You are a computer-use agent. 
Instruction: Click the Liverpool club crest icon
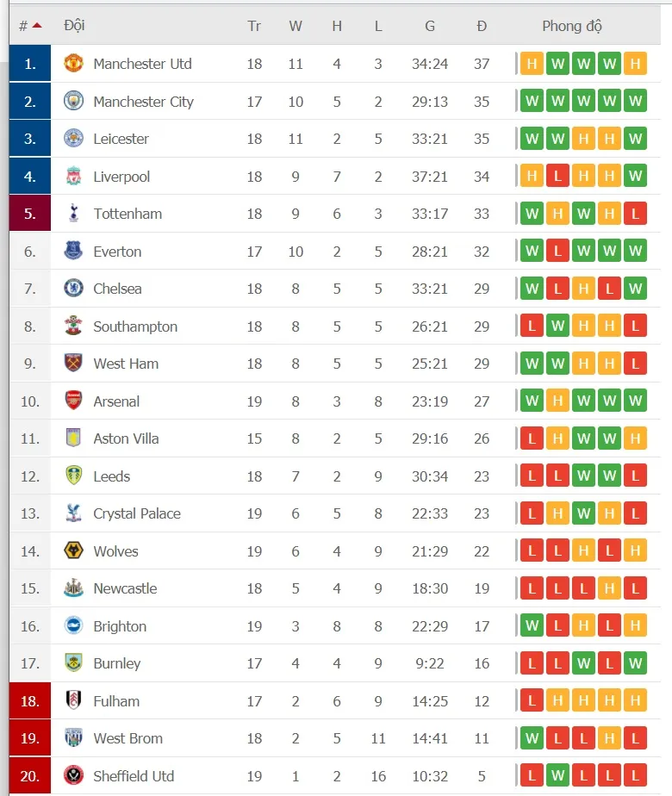click(x=74, y=177)
